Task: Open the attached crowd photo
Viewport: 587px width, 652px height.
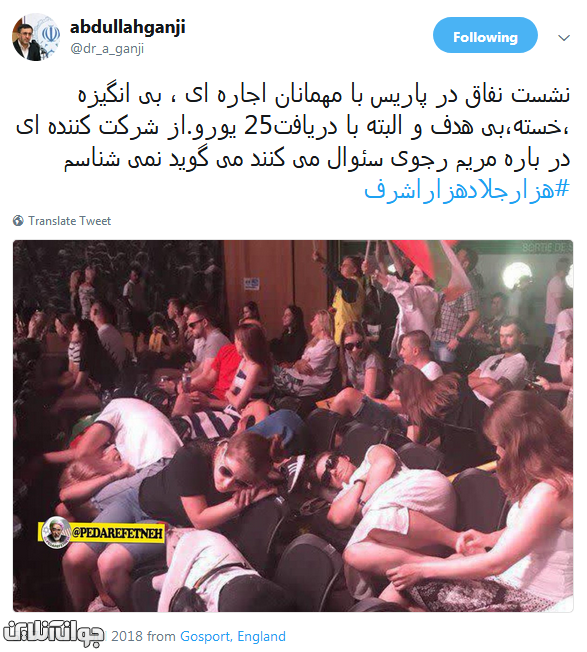Action: [x=293, y=426]
